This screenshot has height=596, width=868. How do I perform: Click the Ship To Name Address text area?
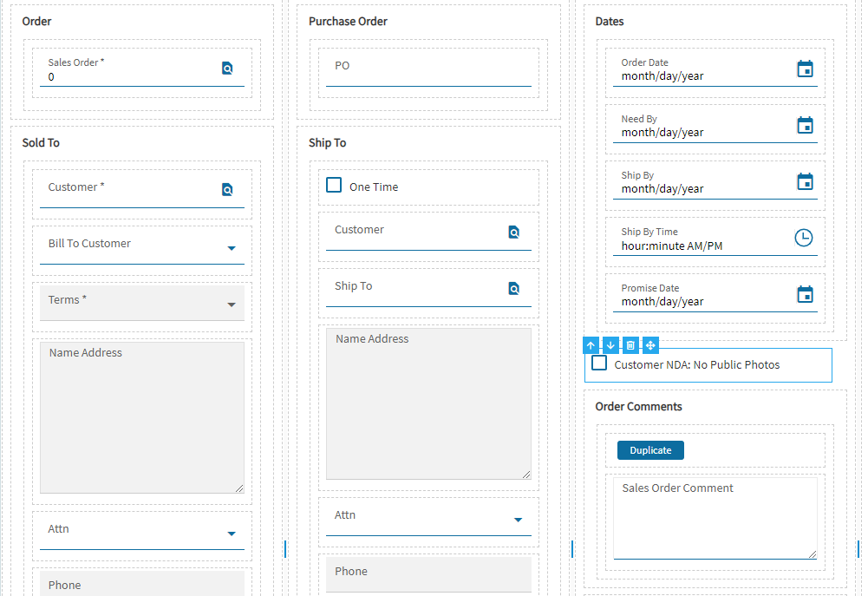428,403
